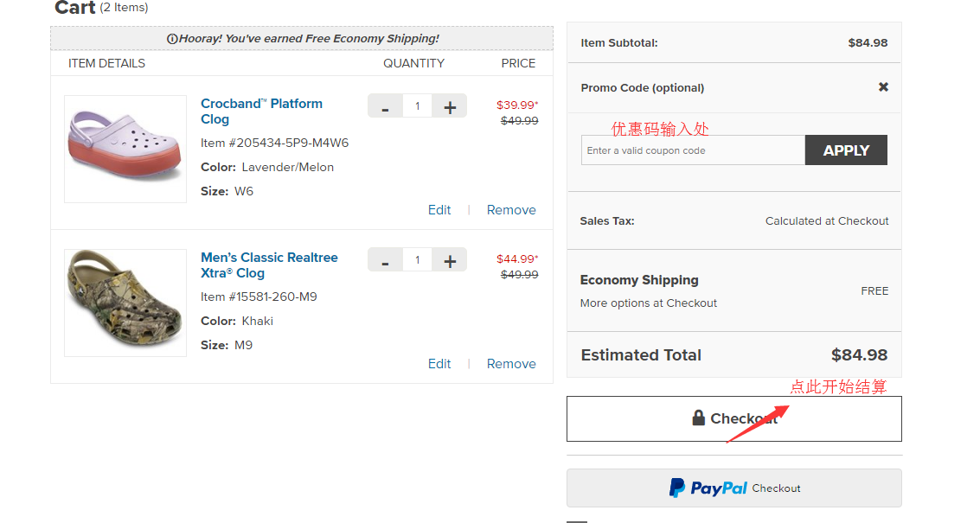Screen dimensions: 980x523
Task: Remove the Men's Classic Realtree Clog
Action: [511, 364]
